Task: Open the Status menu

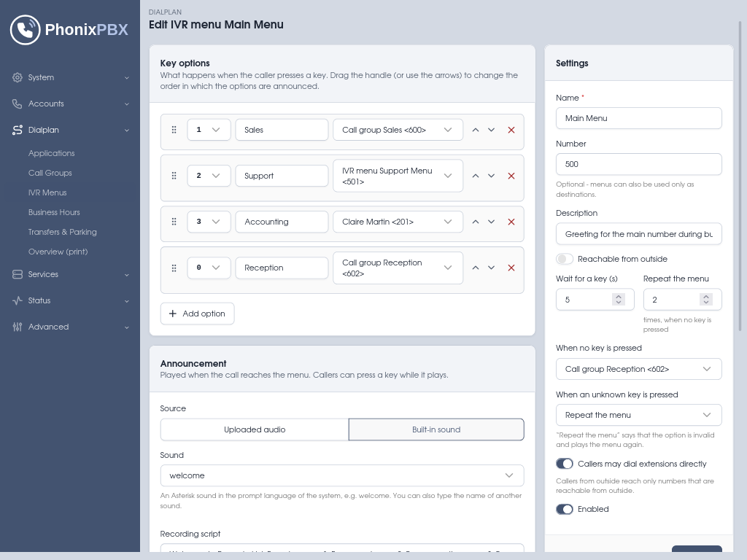Action: coord(70,300)
